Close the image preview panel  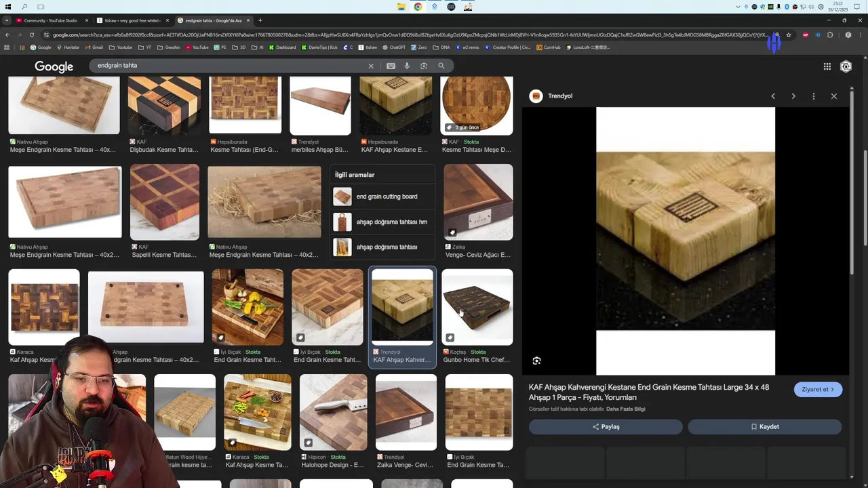(834, 96)
